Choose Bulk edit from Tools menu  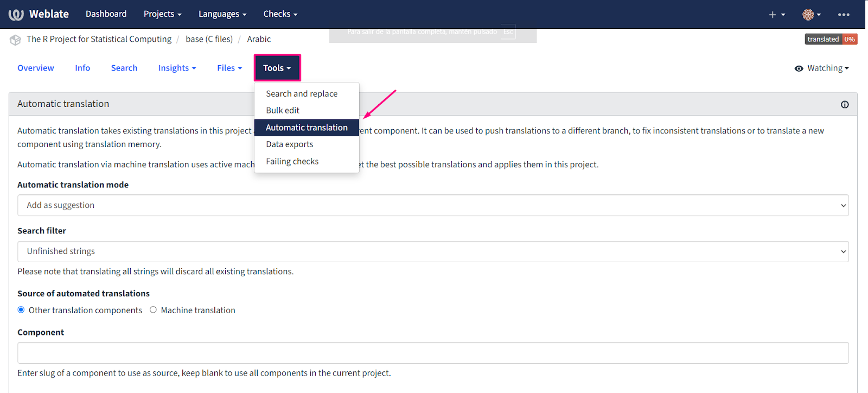[x=283, y=110]
